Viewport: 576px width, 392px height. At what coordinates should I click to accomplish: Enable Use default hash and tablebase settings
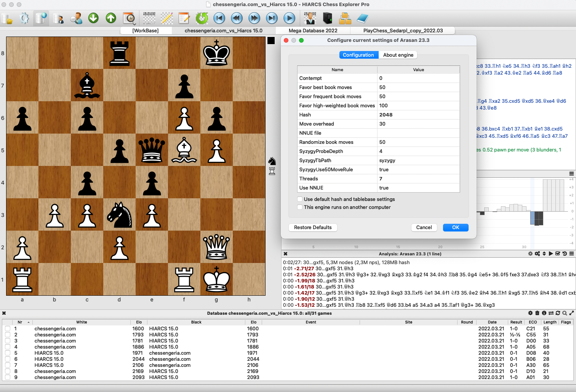[300, 199]
